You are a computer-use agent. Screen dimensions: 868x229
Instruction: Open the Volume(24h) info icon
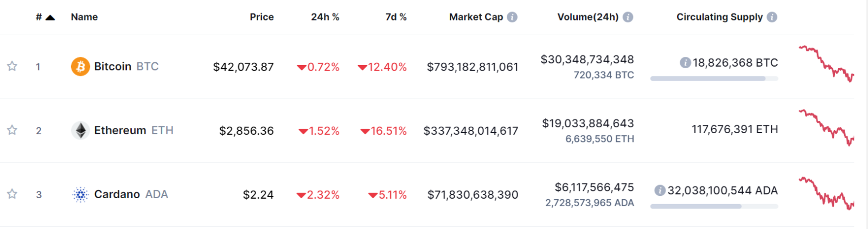pos(628,17)
